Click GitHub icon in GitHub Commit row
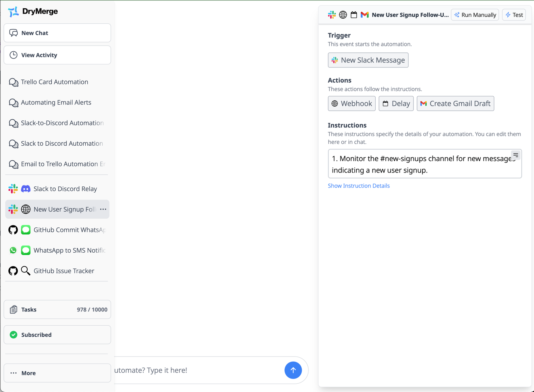The width and height of the screenshot is (534, 392). click(x=13, y=230)
